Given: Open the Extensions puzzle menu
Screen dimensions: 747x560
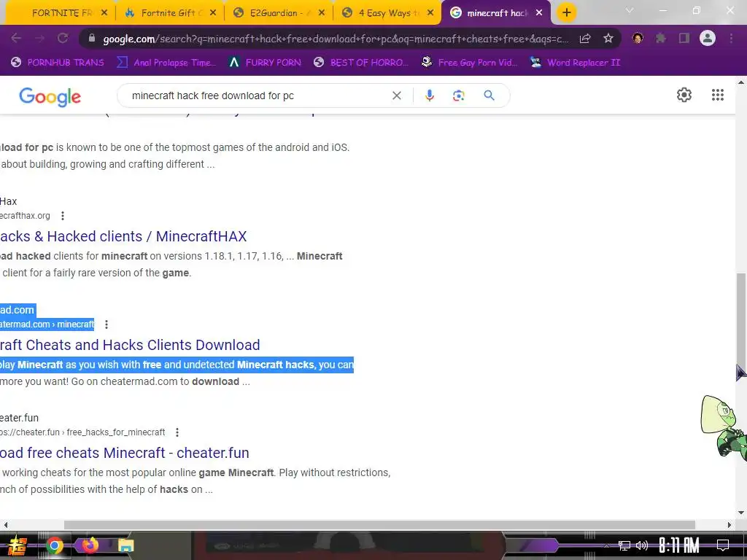Looking at the screenshot, I should pyautogui.click(x=660, y=38).
